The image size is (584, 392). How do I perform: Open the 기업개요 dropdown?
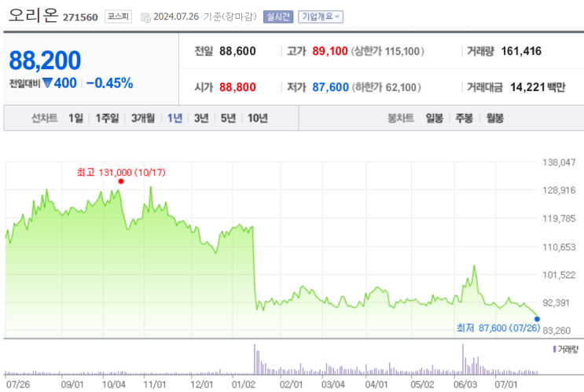(321, 16)
